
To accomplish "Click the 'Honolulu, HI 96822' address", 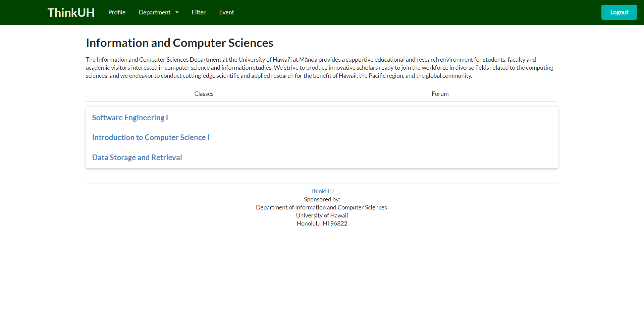I will click(x=322, y=224).
